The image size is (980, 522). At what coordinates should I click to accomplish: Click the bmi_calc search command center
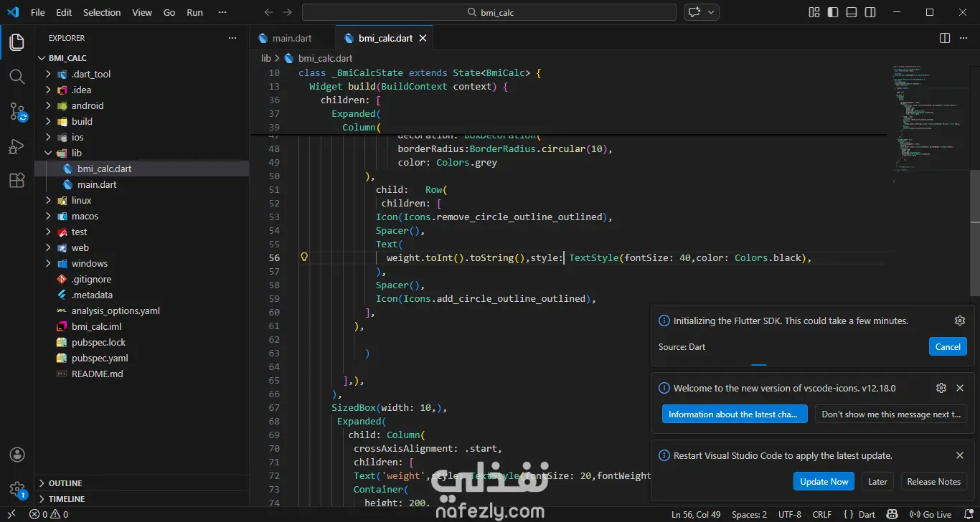(489, 12)
